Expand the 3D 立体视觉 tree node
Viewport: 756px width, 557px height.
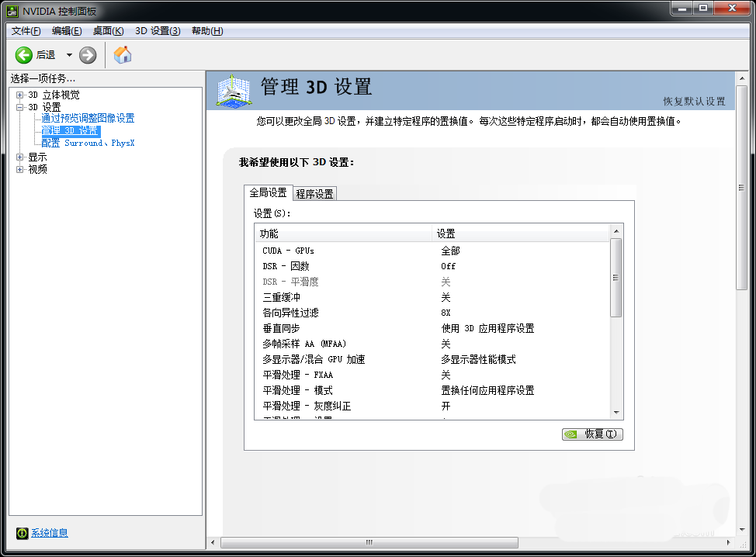click(x=19, y=95)
